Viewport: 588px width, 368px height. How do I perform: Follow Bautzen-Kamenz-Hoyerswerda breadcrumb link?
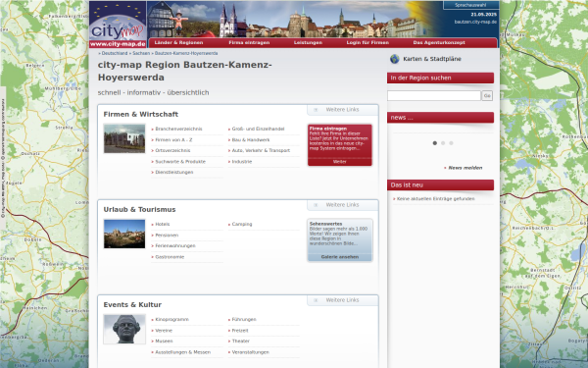coord(186,53)
